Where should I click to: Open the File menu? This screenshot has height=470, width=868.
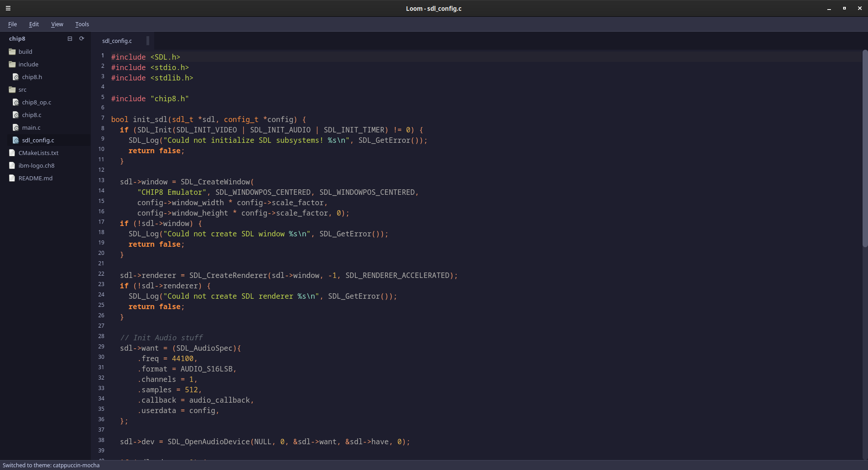[x=13, y=24]
